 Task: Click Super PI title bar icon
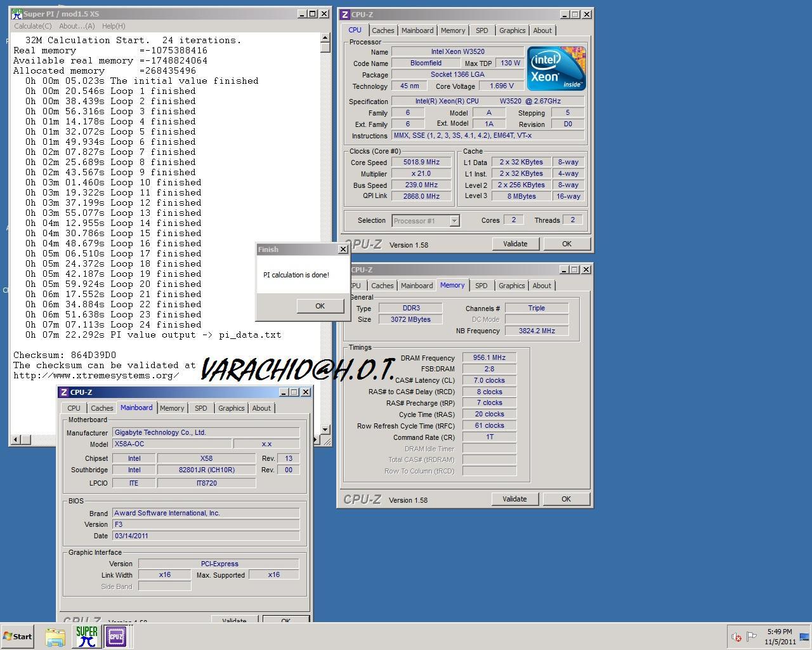(x=16, y=13)
